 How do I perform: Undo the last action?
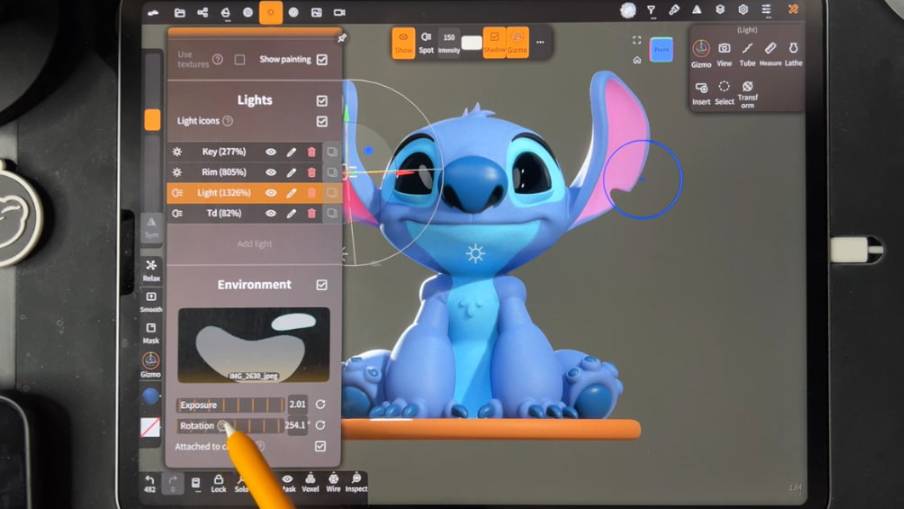[x=150, y=484]
